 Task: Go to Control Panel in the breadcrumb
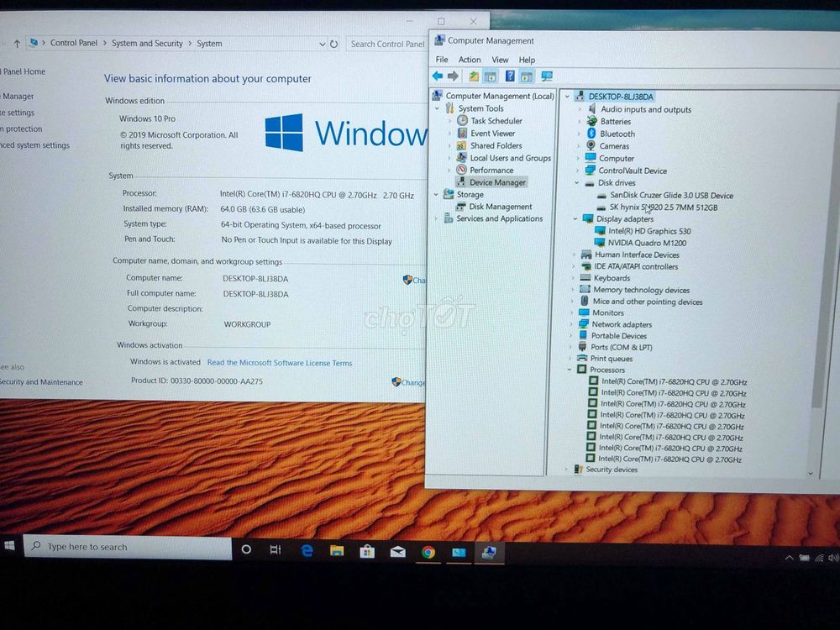(74, 43)
